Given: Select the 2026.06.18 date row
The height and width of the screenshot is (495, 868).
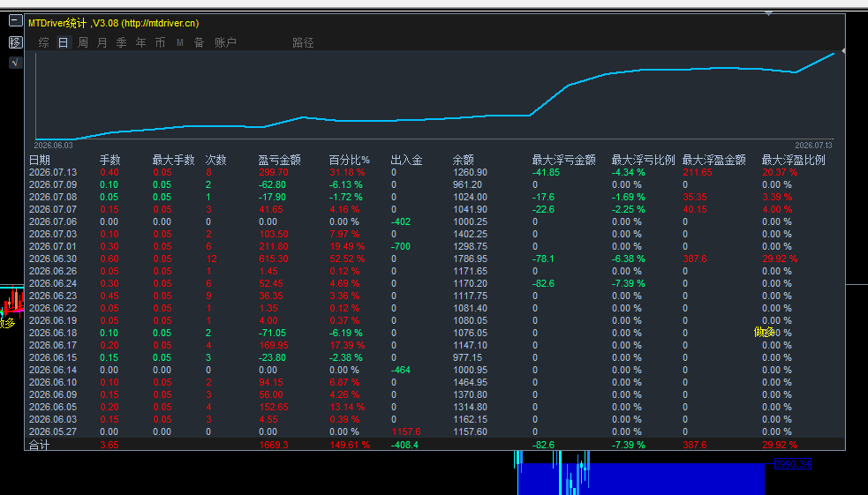Looking at the screenshot, I should (x=53, y=333).
